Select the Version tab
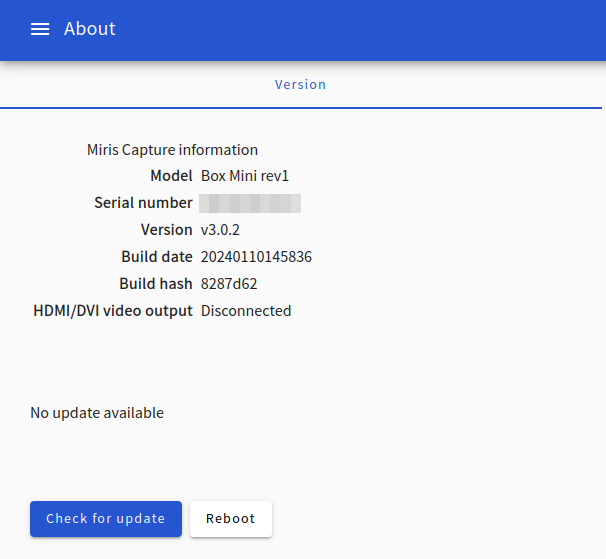Image resolution: width=606 pixels, height=559 pixels. [x=300, y=85]
